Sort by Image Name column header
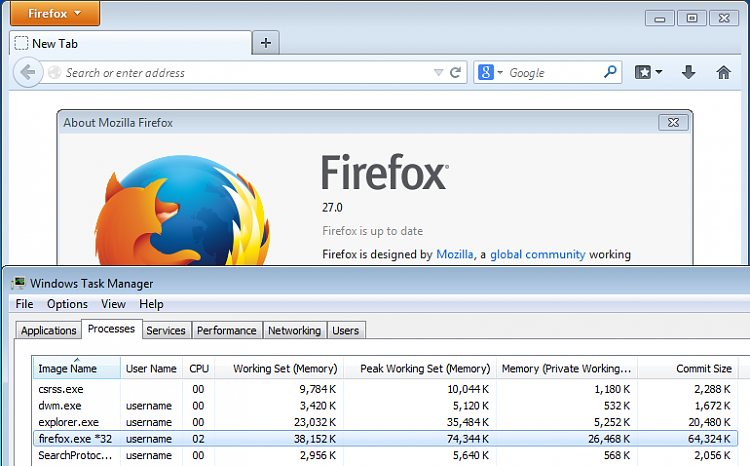This screenshot has height=466, width=750. (77, 368)
